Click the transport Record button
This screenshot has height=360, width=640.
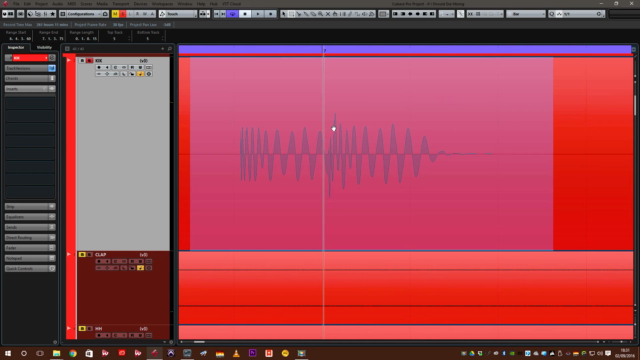coord(270,14)
